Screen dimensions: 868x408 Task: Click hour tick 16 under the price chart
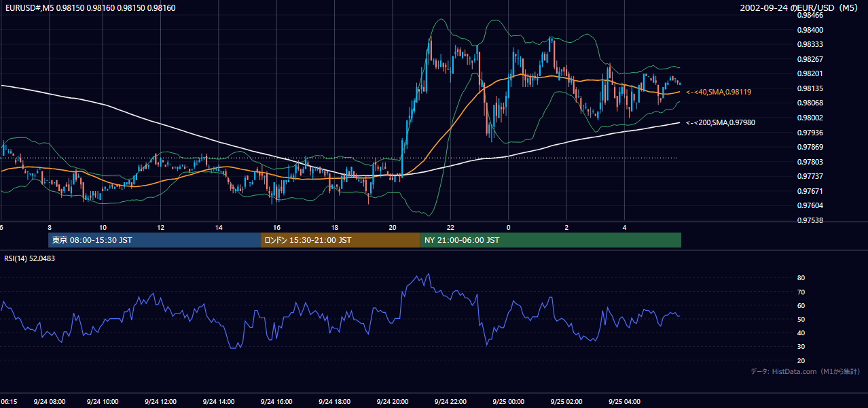[276, 227]
